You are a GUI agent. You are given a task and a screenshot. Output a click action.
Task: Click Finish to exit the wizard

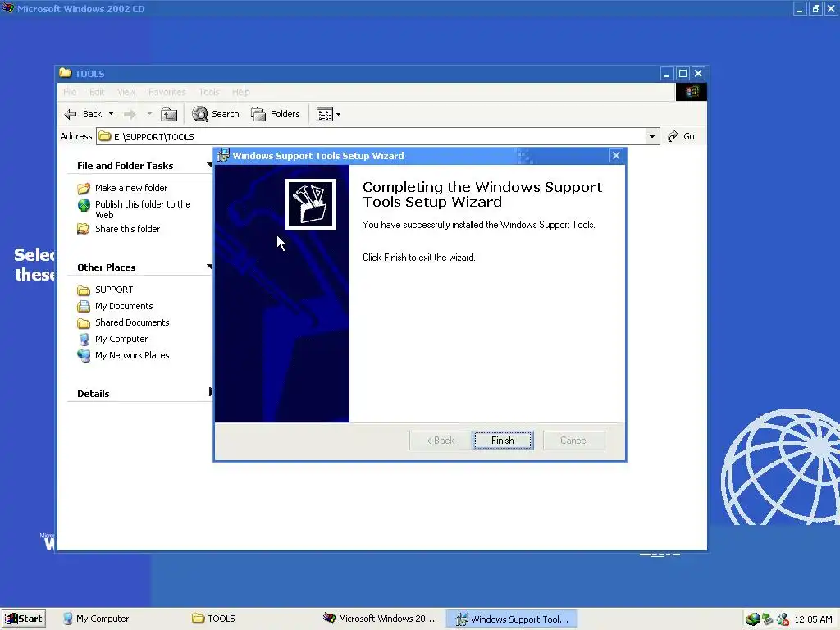coord(503,441)
